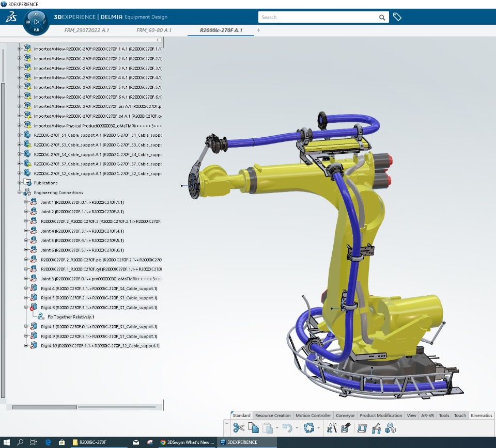Collapse the action bar with chevron
The height and width of the screenshot is (448, 496).
point(227,424)
